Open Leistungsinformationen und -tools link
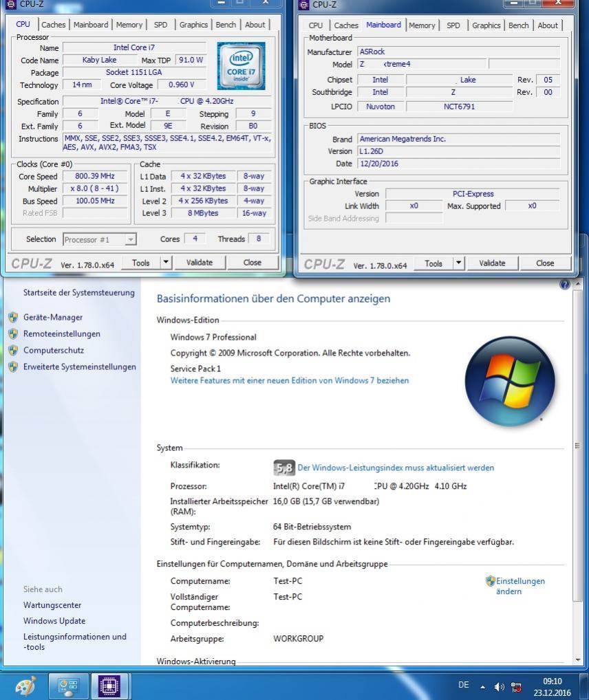Screen dimensions: 589x700 pos(74,642)
